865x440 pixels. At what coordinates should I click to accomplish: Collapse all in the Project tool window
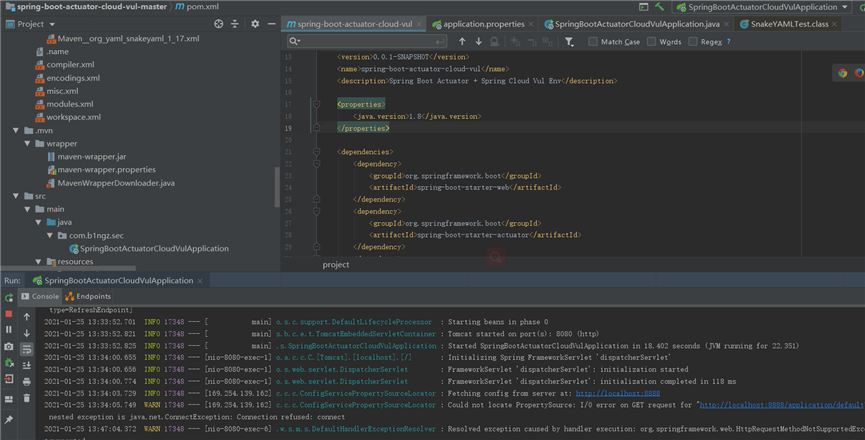pyautogui.click(x=235, y=24)
